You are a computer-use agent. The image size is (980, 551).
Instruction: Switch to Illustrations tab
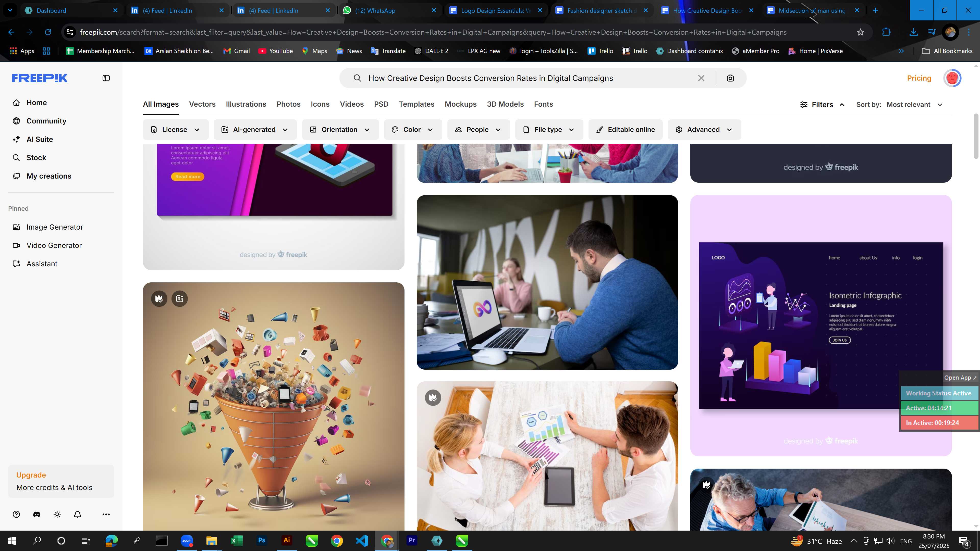pyautogui.click(x=246, y=104)
